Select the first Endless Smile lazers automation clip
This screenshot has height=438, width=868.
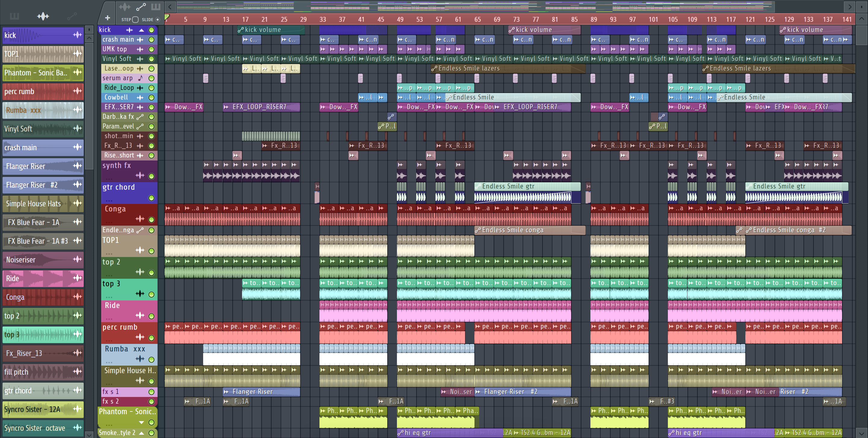pyautogui.click(x=508, y=69)
